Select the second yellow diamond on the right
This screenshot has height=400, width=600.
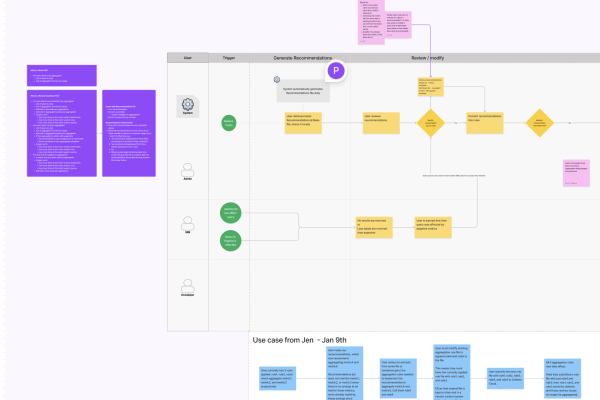541,123
